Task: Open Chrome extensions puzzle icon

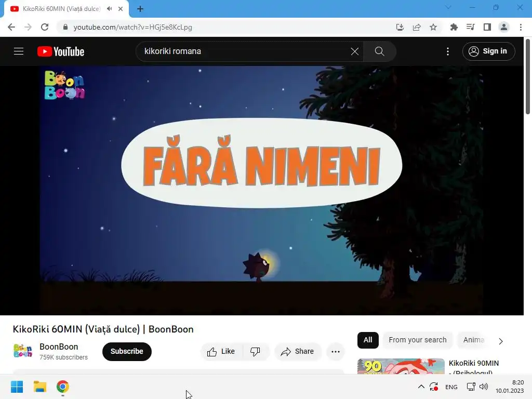Action: point(454,27)
